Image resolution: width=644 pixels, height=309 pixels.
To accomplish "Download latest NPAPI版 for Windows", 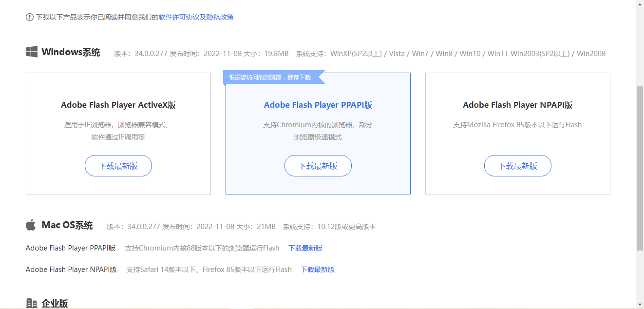I will 518,166.
